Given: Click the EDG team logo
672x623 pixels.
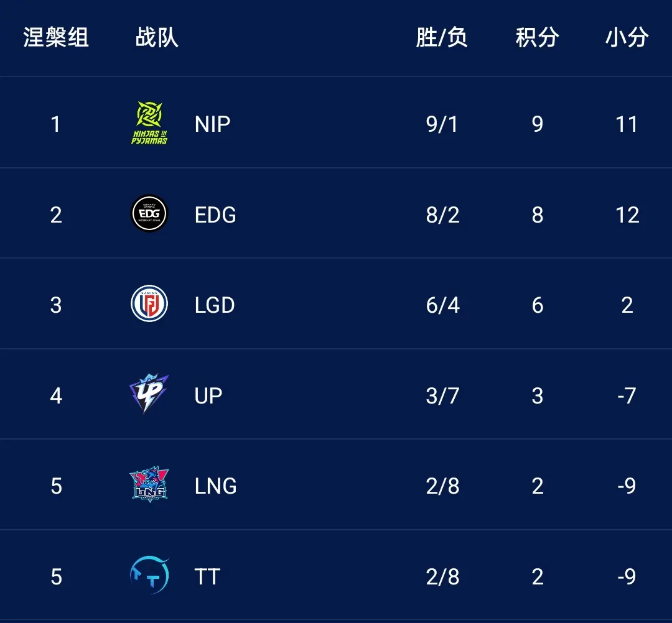Looking at the screenshot, I should point(149,213).
